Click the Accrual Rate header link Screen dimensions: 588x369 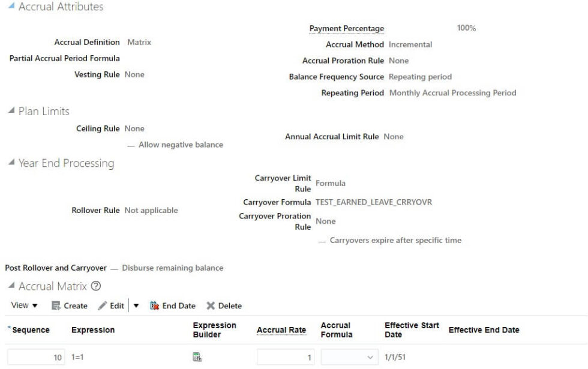tap(281, 329)
